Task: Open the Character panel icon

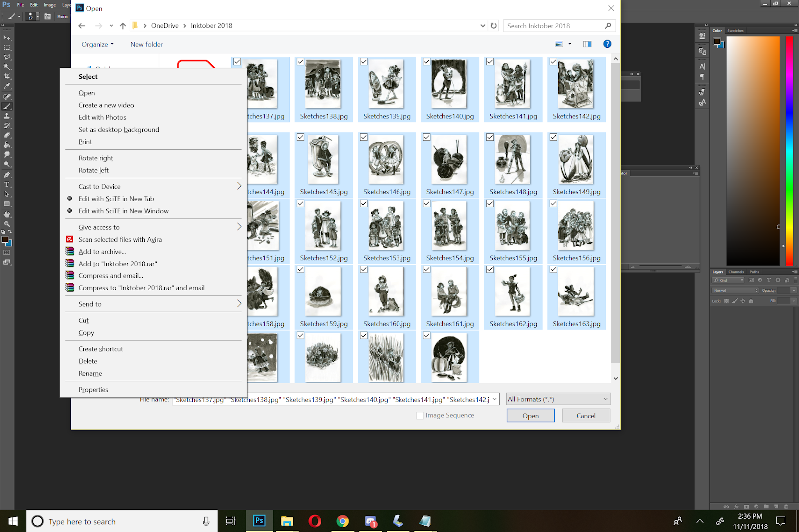Action: pyautogui.click(x=702, y=66)
